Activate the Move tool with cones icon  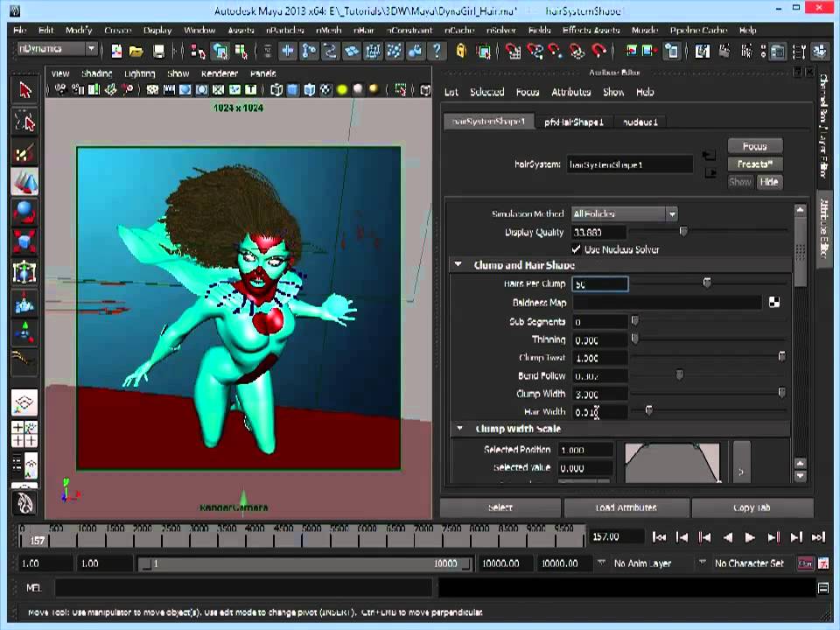tap(24, 182)
